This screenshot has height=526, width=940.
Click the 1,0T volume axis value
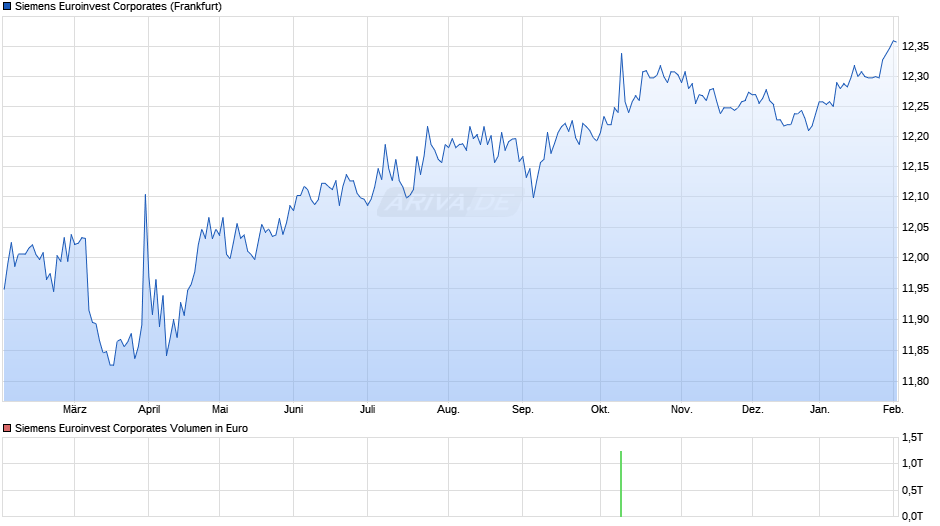click(x=912, y=463)
